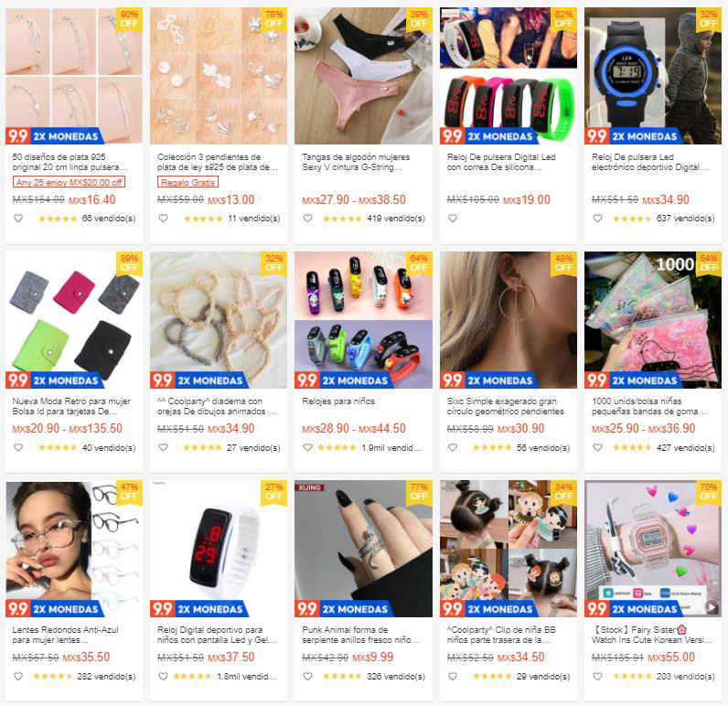The width and height of the screenshot is (728, 706).
Task: Click the Regalo Gratis tag
Action: pos(187,182)
